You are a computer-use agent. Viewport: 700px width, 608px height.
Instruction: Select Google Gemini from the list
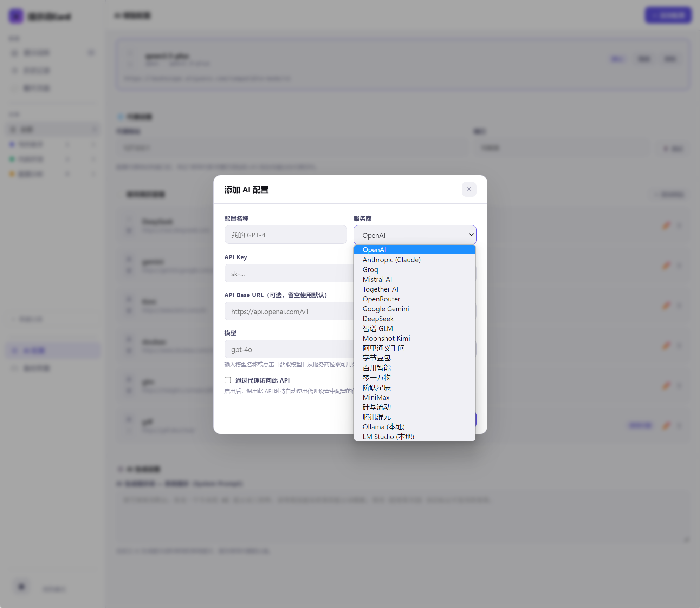[x=415, y=309]
